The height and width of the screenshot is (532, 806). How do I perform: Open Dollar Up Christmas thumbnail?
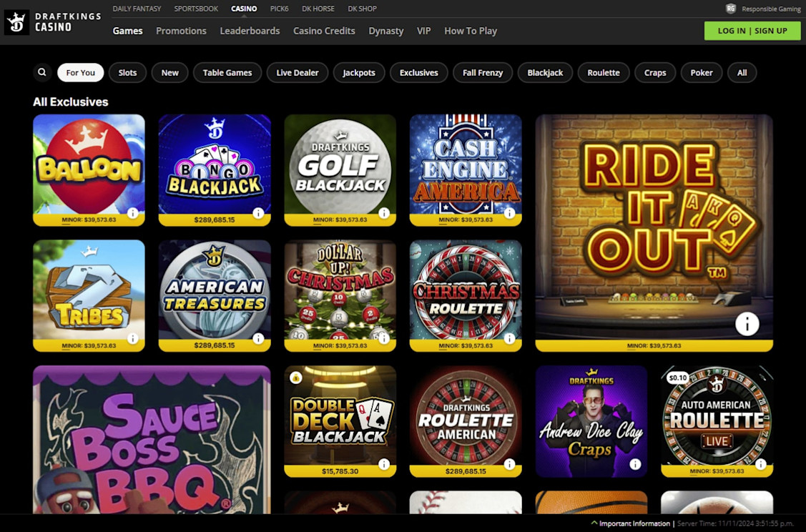point(340,295)
